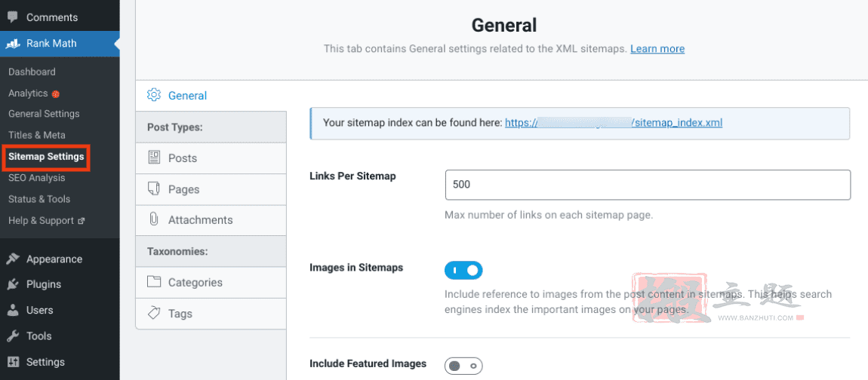This screenshot has width=868, height=380.
Task: Switch to the Tags sitemap tab
Action: click(x=211, y=314)
